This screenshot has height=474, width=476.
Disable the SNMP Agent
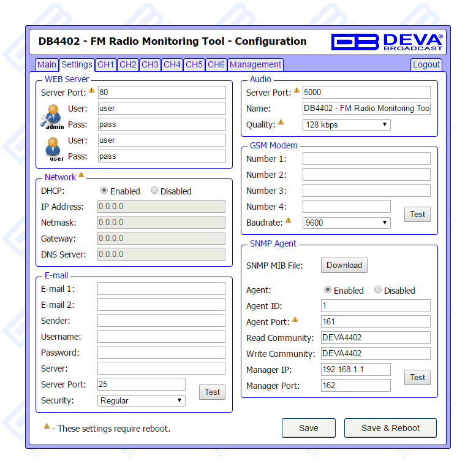click(378, 290)
